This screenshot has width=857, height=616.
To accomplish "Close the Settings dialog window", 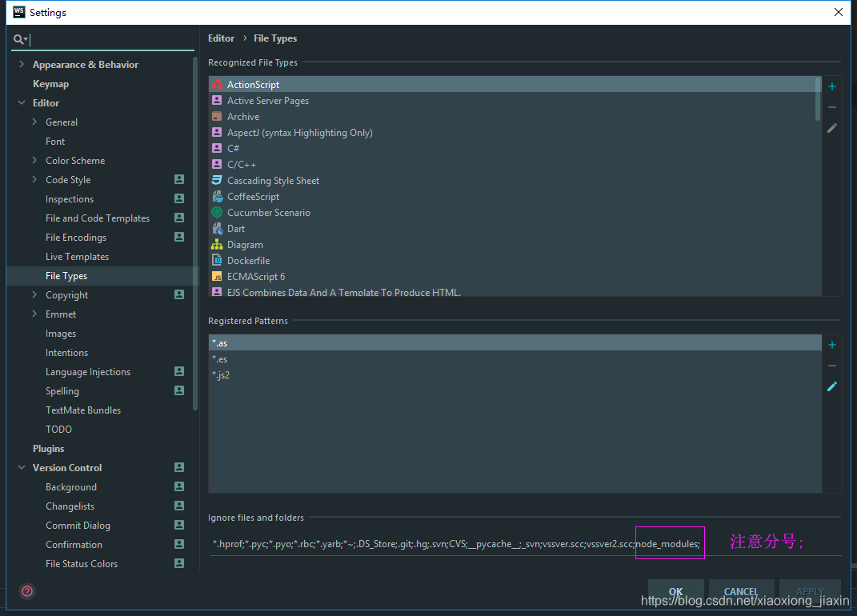I will coord(839,12).
